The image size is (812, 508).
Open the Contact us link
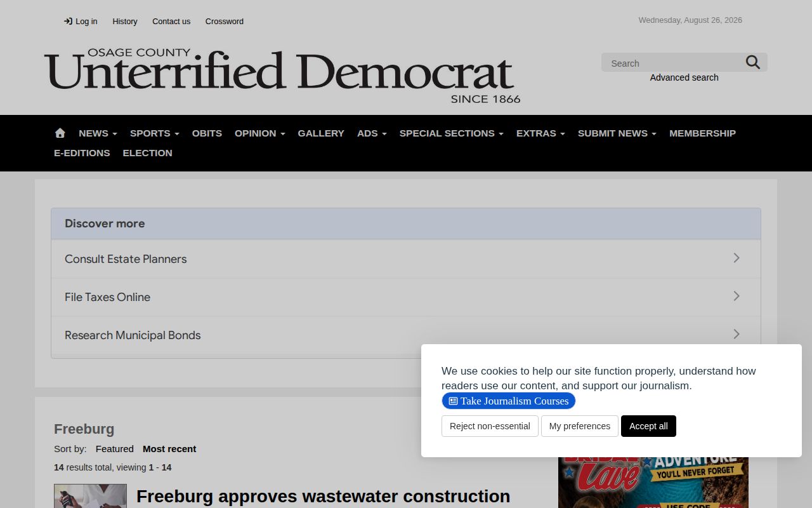click(171, 21)
